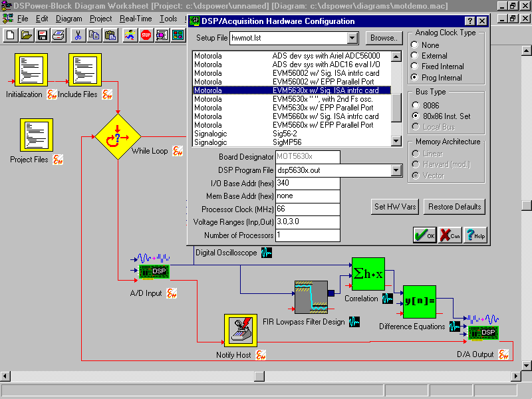Click the FIR Lowpass Filter Design block

point(311,297)
